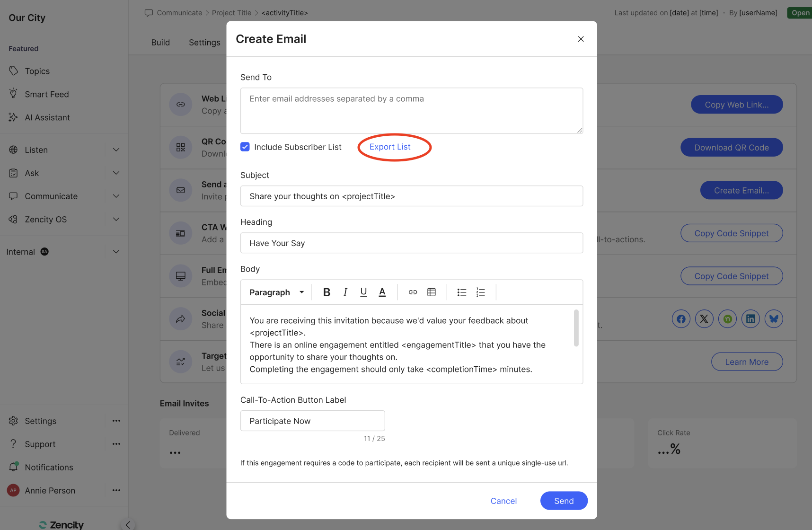This screenshot has width=812, height=530.
Task: Expand the Zencity OS menu
Action: coord(116,220)
